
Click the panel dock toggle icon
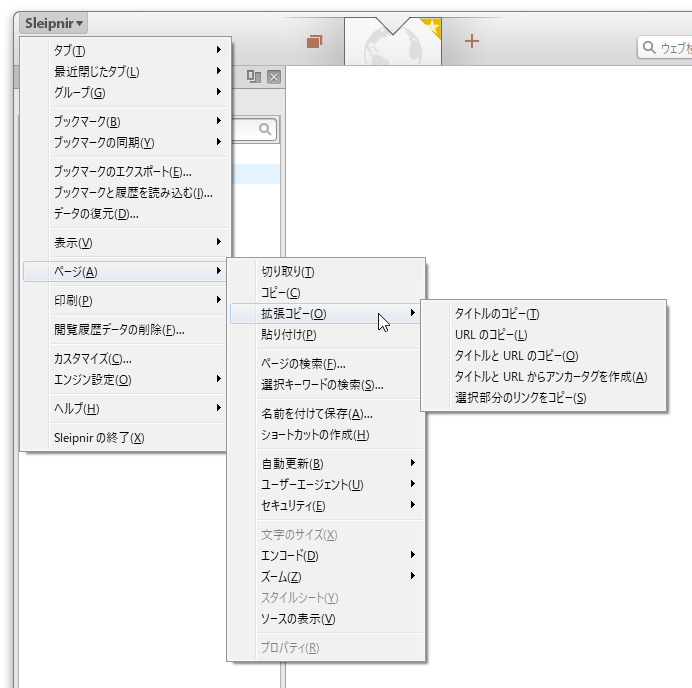click(x=254, y=77)
